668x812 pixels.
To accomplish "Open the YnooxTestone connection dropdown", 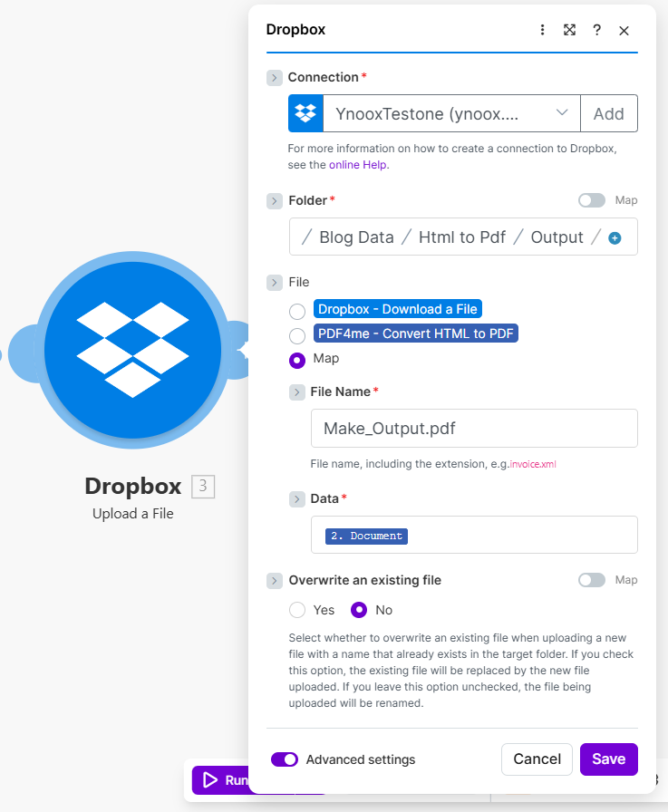I will [x=451, y=113].
